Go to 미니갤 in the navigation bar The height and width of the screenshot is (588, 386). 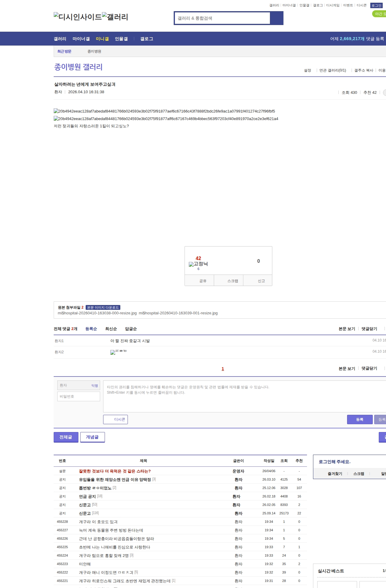[102, 39]
